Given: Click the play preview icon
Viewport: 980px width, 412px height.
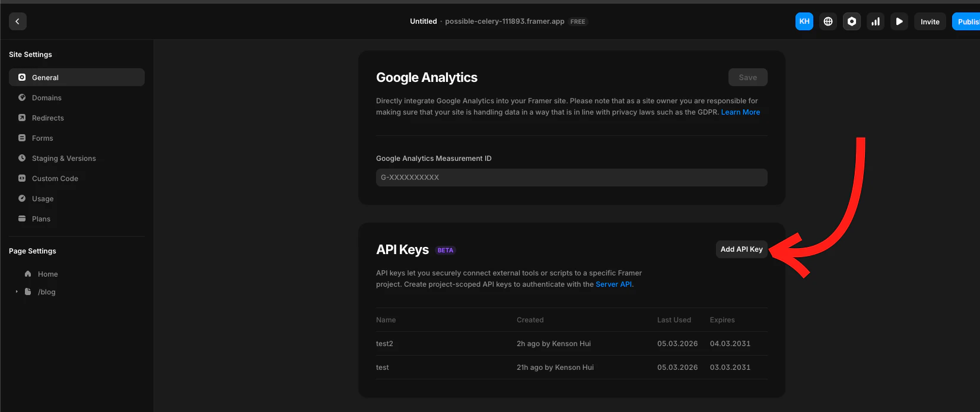Looking at the screenshot, I should pyautogui.click(x=899, y=21).
